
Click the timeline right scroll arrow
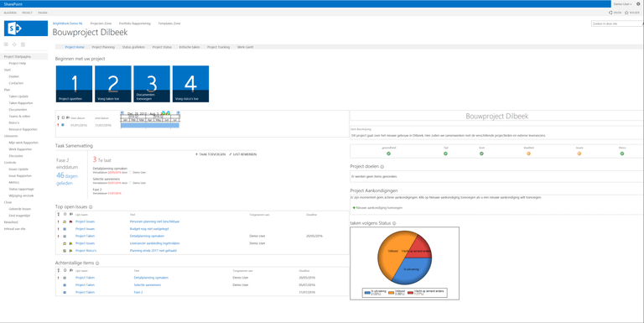(x=179, y=112)
